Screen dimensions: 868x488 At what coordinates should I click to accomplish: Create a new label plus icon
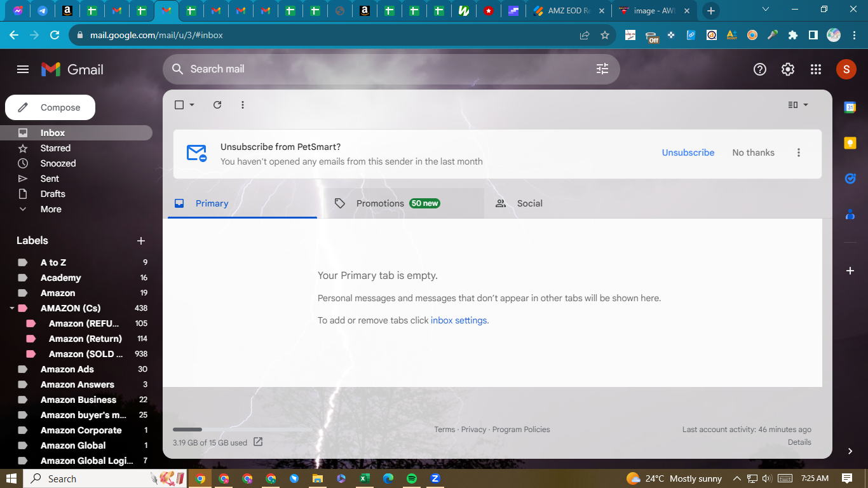coord(141,241)
